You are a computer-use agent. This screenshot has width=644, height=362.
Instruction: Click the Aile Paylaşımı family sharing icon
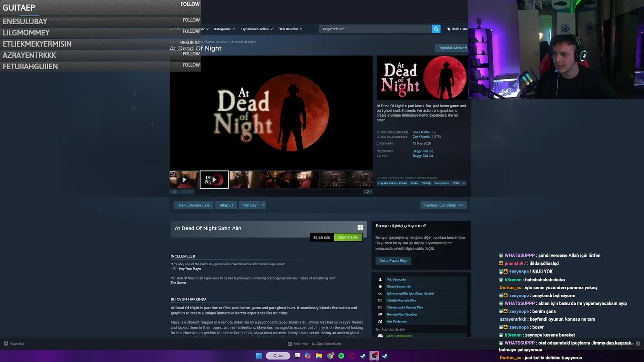point(380,321)
